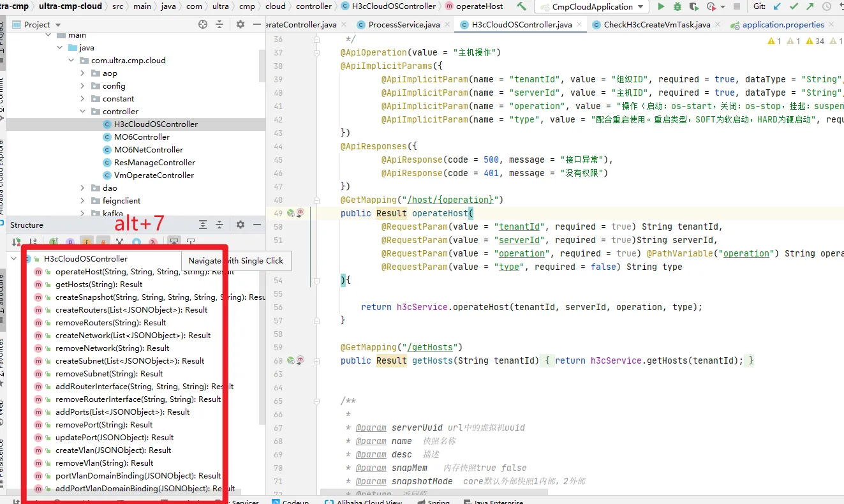The width and height of the screenshot is (844, 504).
Task: Toggle Show Lambdas filter in Structure
Action: click(x=153, y=242)
